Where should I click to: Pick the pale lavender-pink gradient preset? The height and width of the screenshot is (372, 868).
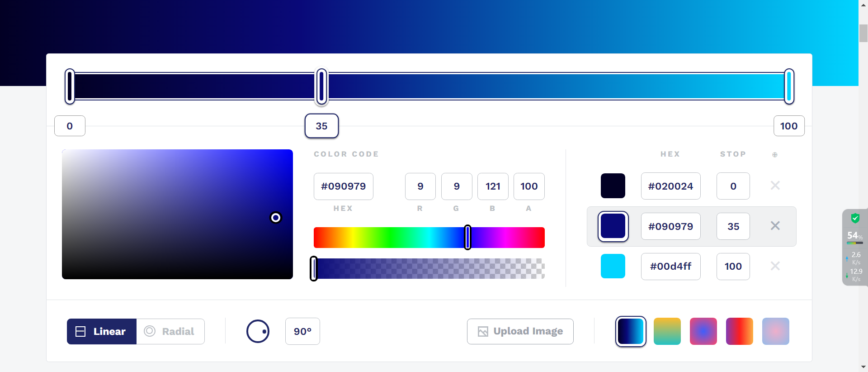[775, 331]
